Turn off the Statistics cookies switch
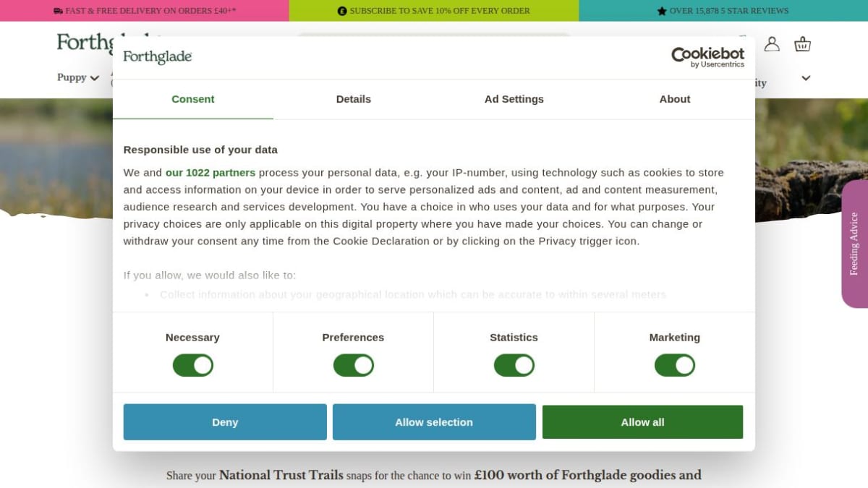Image resolution: width=868 pixels, height=488 pixels. (514, 365)
